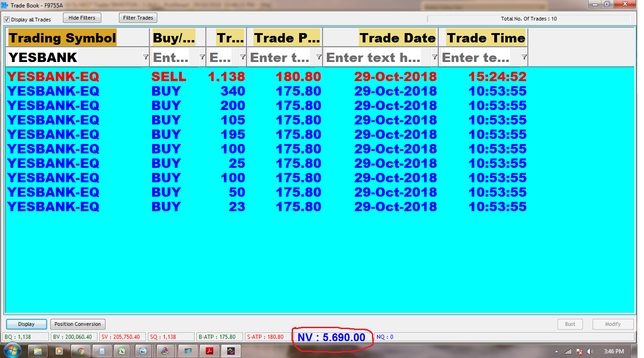The height and width of the screenshot is (358, 644).
Task: Select the BUY trade row with quantity 50
Action: click(x=267, y=192)
